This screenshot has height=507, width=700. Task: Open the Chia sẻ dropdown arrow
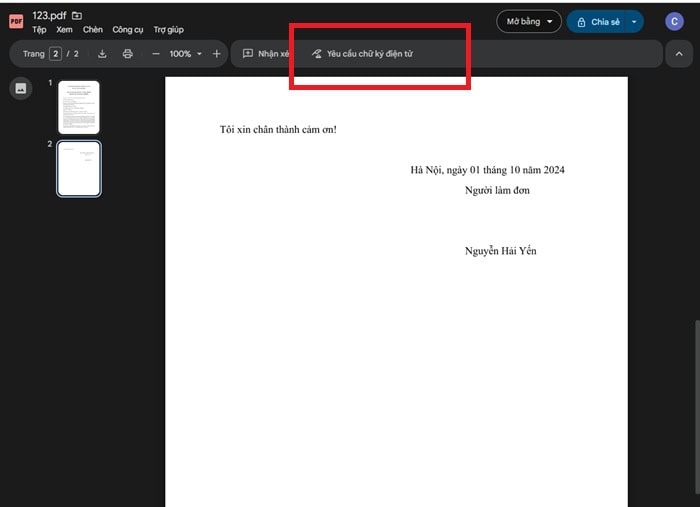[634, 21]
